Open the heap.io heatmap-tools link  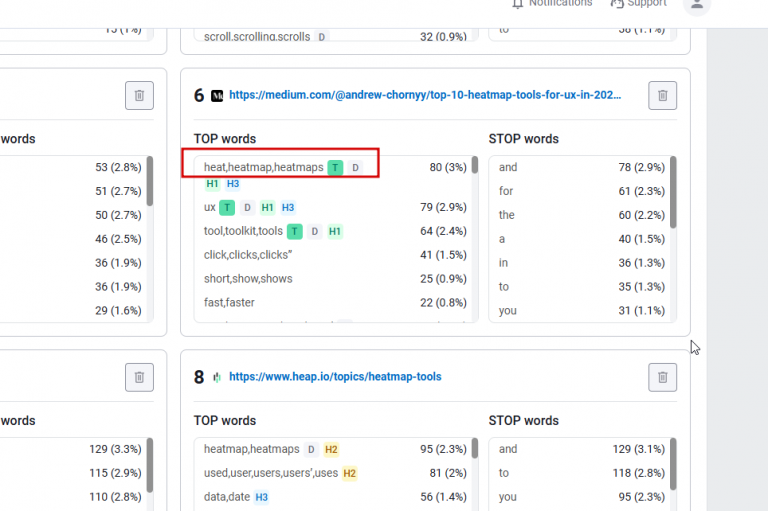pos(335,377)
